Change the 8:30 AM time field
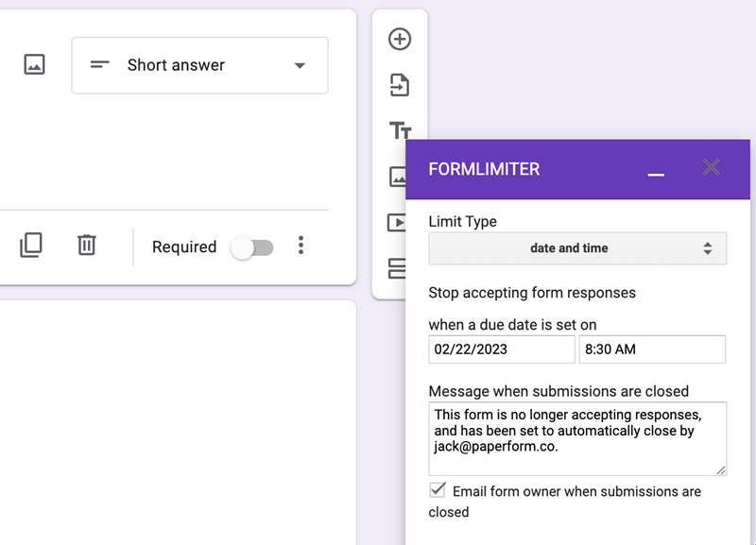The image size is (756, 545). [x=652, y=349]
